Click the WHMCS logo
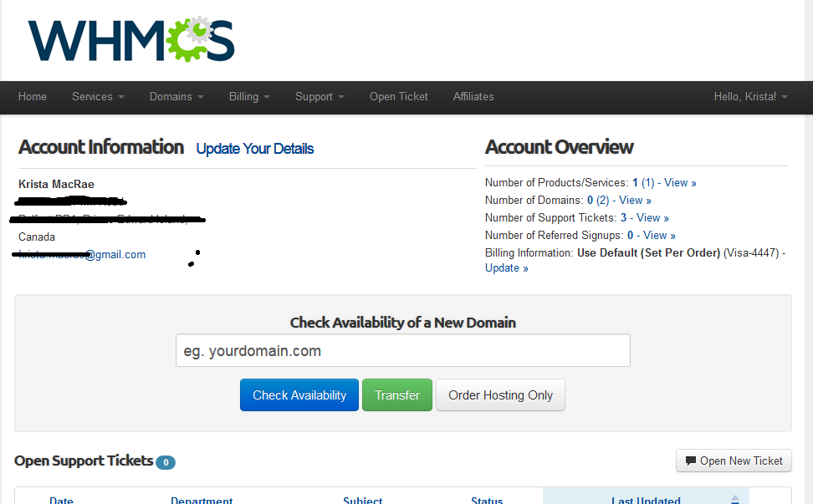The height and width of the screenshot is (504, 813). (x=131, y=40)
